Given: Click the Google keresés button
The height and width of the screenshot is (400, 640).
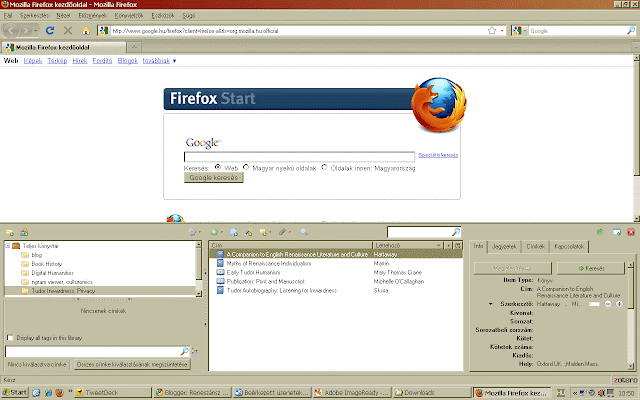Looking at the screenshot, I should pyautogui.click(x=213, y=178).
